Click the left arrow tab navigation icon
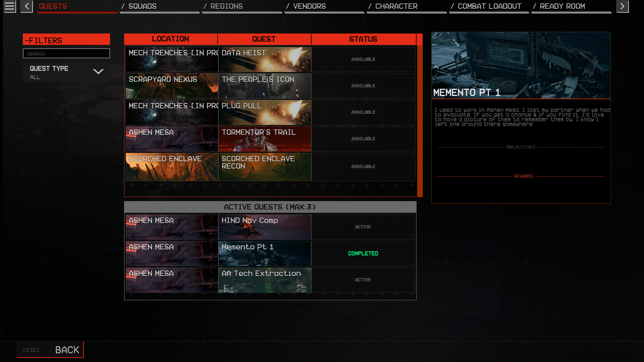 point(26,6)
